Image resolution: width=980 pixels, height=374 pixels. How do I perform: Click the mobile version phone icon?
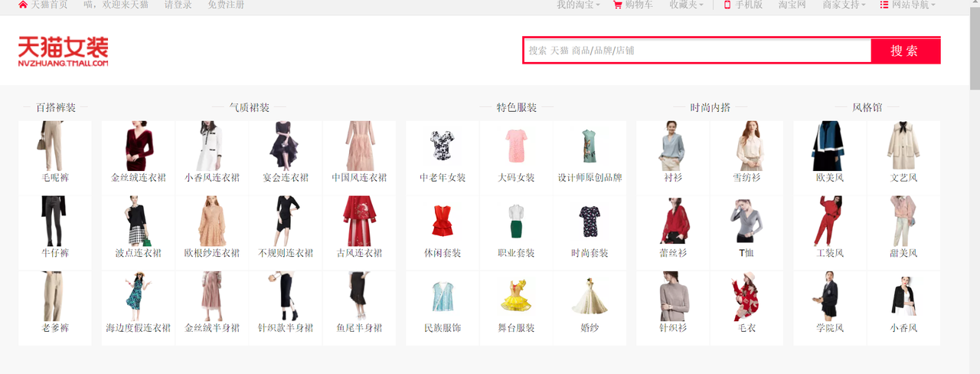(x=727, y=5)
